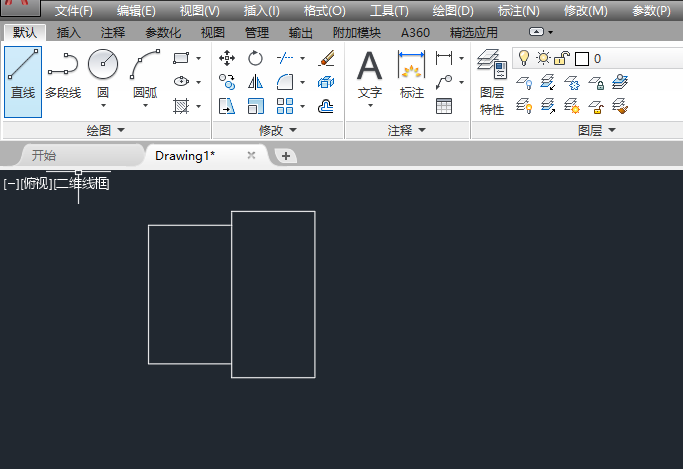
Task: Expand the 修改 panel flyout
Action: 277,130
